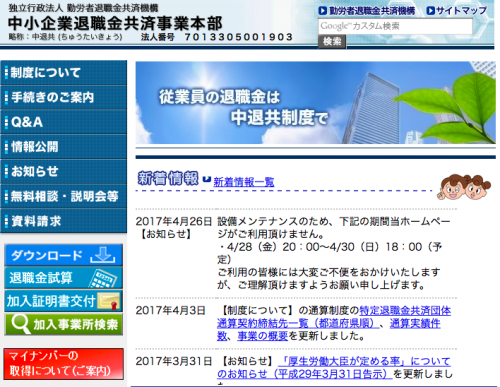
Task: Click the calculator icon on 退職金試算
Action: [x=103, y=278]
